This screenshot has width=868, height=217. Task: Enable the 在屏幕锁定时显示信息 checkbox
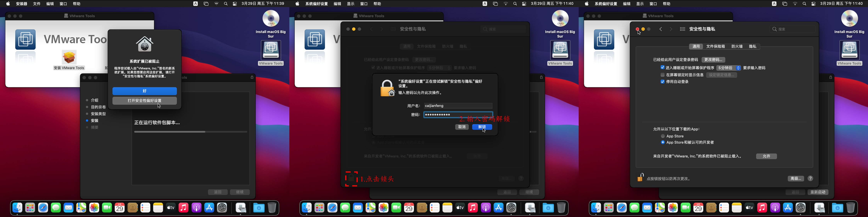point(662,75)
